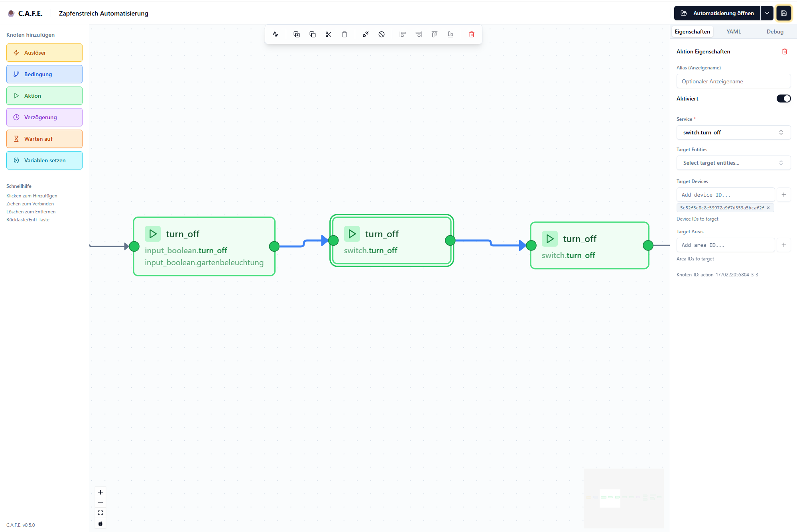Click the unplug disconnect icon in toolbar
The width and height of the screenshot is (797, 532).
[x=365, y=34]
